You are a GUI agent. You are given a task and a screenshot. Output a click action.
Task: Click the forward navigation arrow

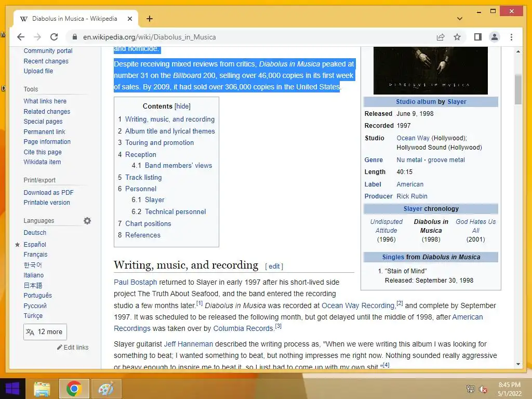(37, 37)
